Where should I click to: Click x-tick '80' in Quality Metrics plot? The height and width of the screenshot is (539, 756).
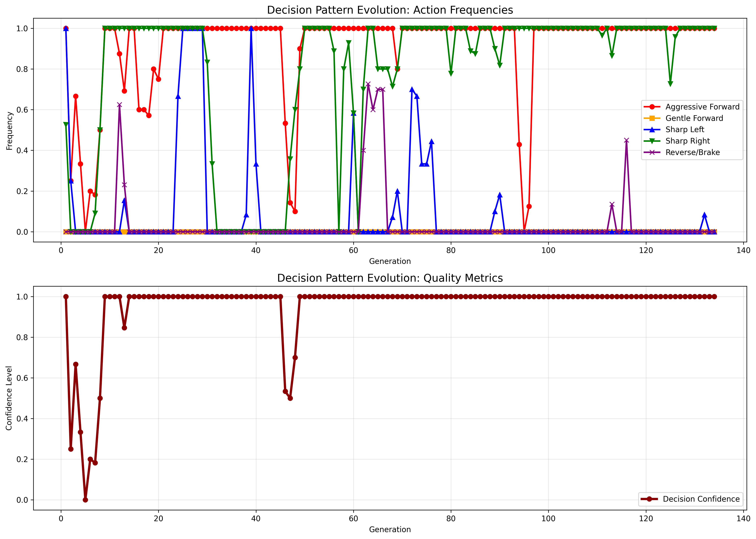[x=451, y=519]
